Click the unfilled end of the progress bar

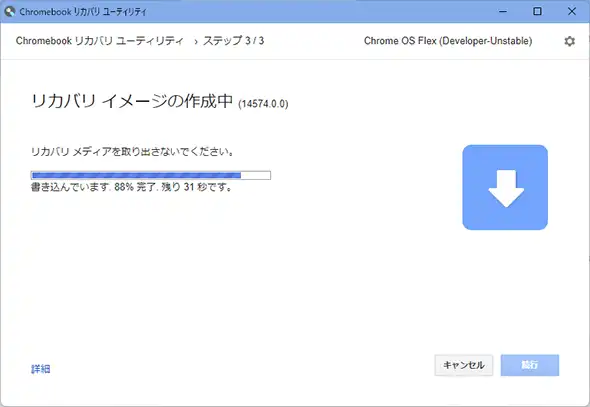coord(255,175)
